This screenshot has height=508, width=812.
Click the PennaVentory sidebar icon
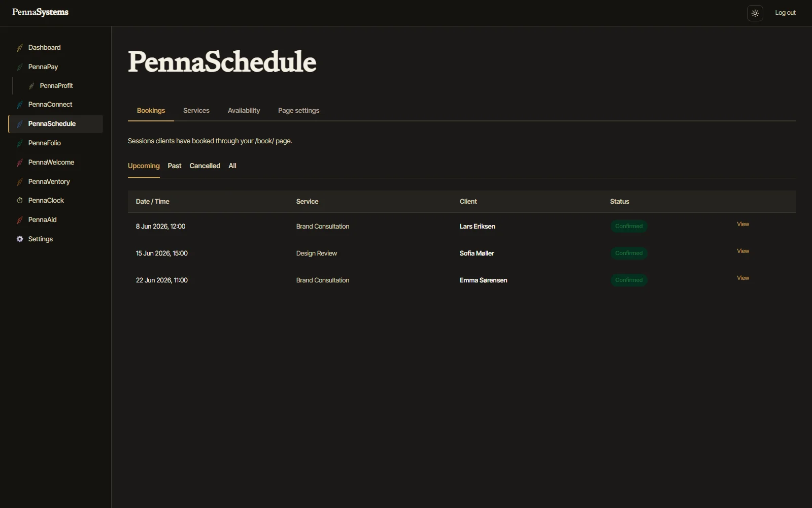pyautogui.click(x=20, y=182)
